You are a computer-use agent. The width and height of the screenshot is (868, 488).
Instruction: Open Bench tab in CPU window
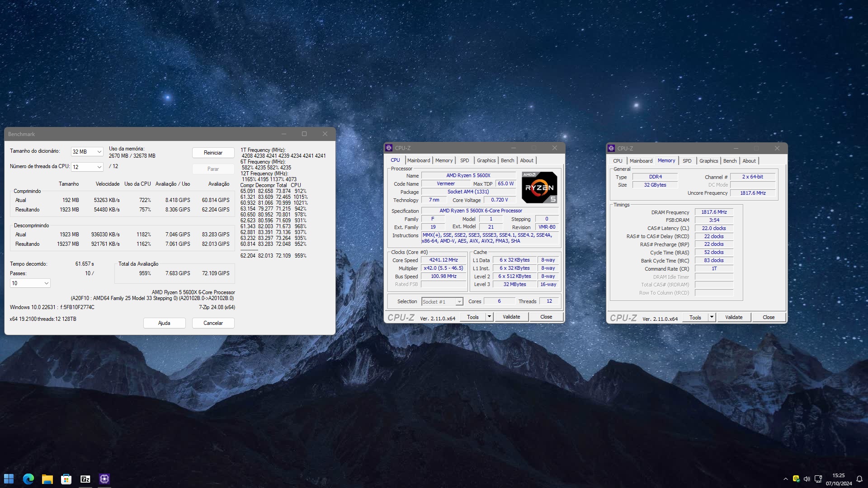click(x=508, y=160)
